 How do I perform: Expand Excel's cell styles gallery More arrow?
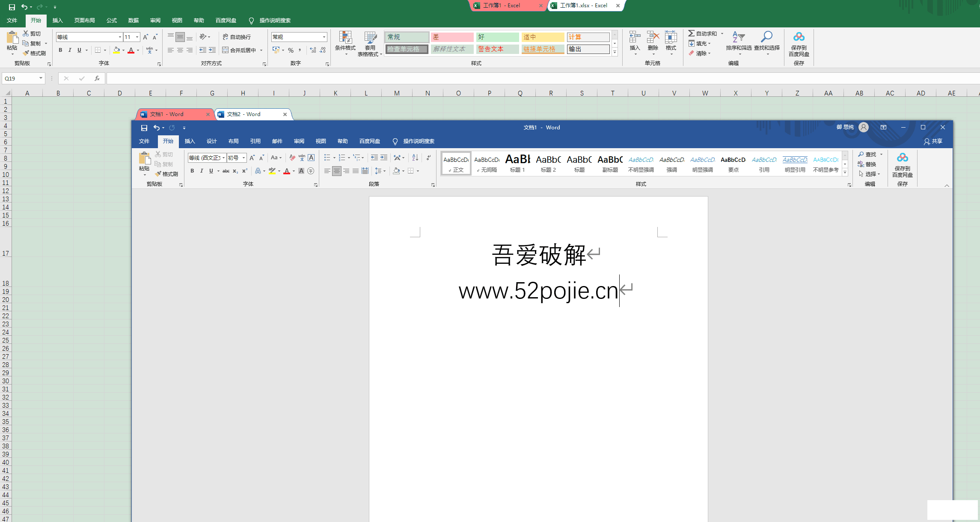click(615, 52)
